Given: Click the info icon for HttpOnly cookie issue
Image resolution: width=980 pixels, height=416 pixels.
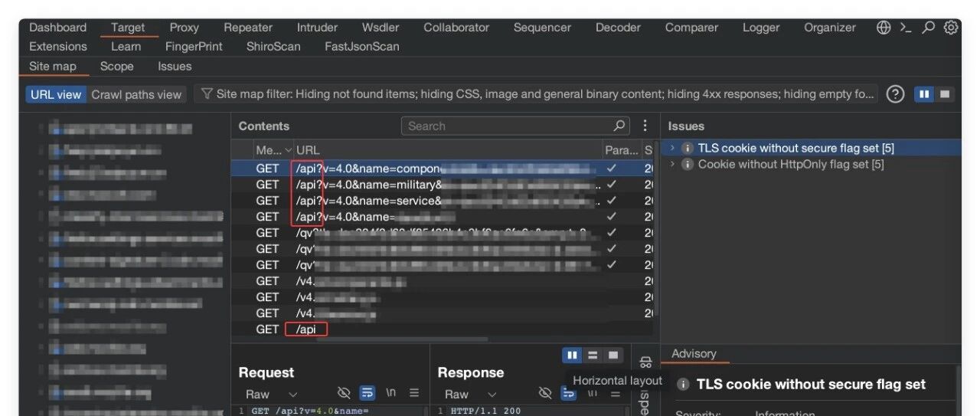Looking at the screenshot, I should click(x=688, y=164).
